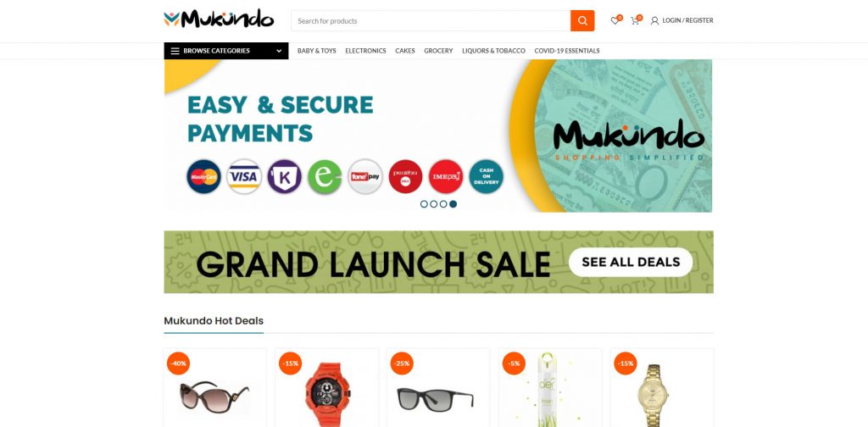Image resolution: width=868 pixels, height=427 pixels.
Task: Select the third slider dot indicator
Action: (443, 204)
